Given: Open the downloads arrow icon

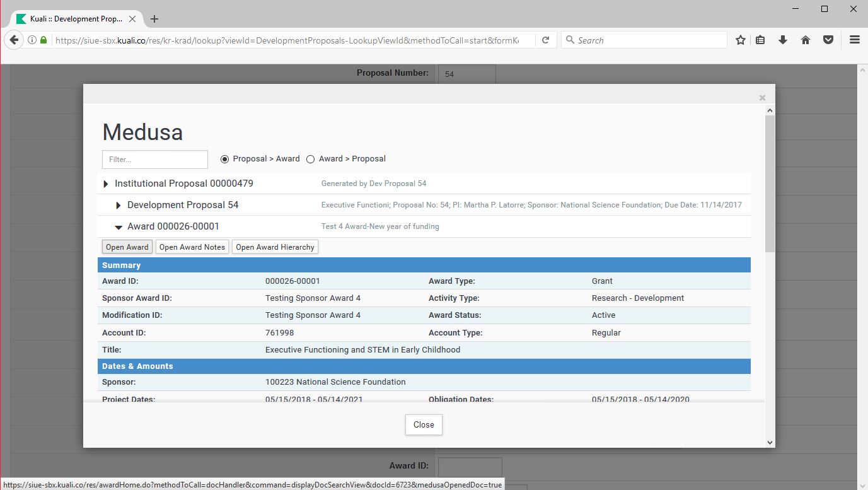Looking at the screenshot, I should click(783, 40).
